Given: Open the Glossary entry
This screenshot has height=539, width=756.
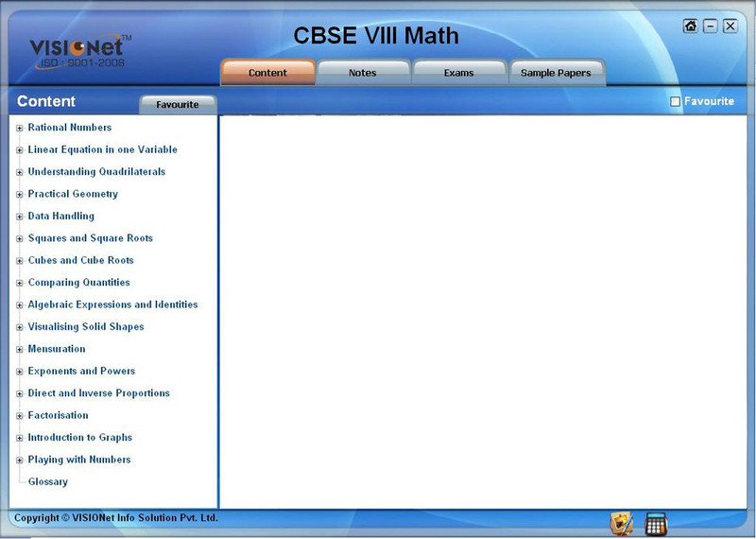Looking at the screenshot, I should 48,482.
